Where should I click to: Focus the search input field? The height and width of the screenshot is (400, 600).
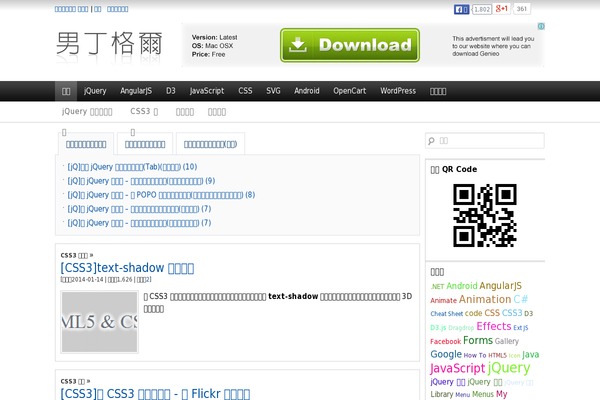(x=485, y=140)
